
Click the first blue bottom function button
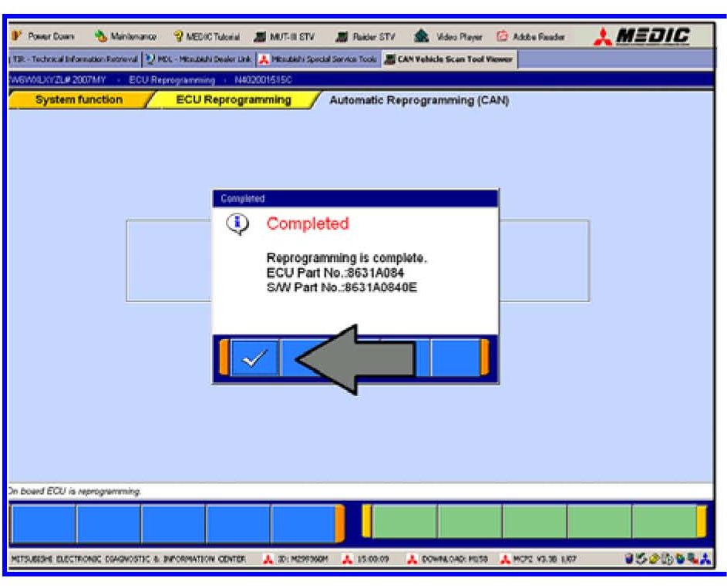(x=44, y=523)
